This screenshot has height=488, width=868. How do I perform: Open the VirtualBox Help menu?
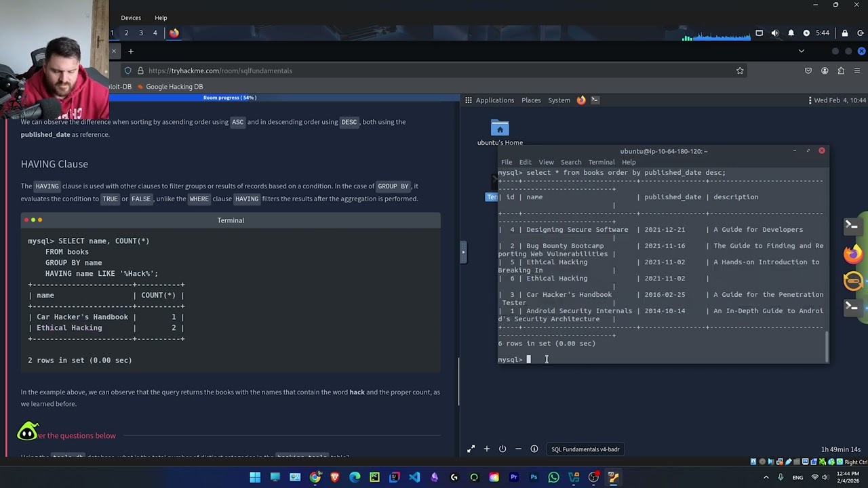click(x=161, y=18)
